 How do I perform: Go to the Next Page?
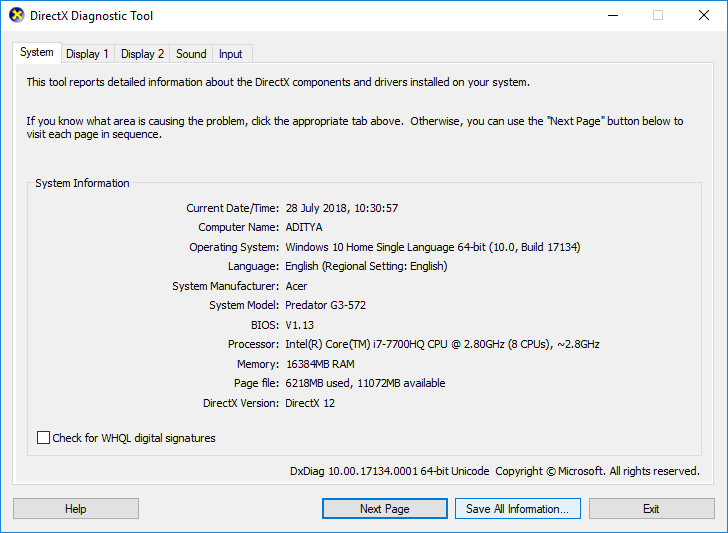click(x=385, y=509)
